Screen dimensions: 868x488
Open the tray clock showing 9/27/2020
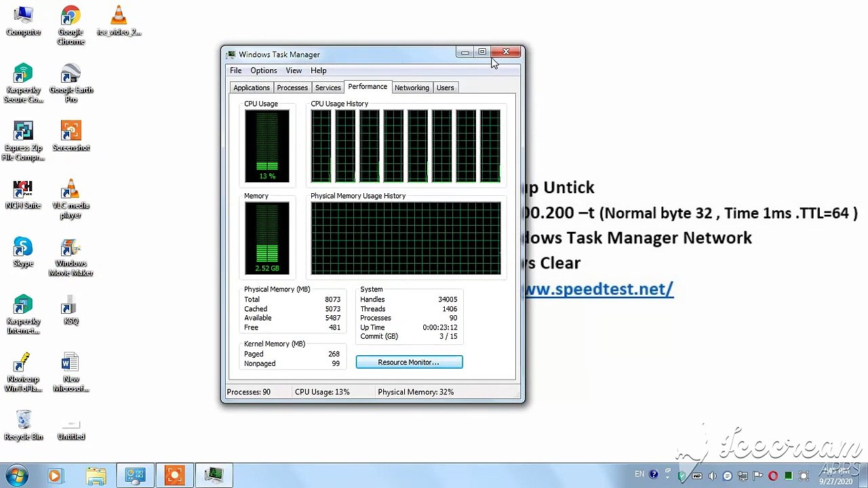[835, 476]
